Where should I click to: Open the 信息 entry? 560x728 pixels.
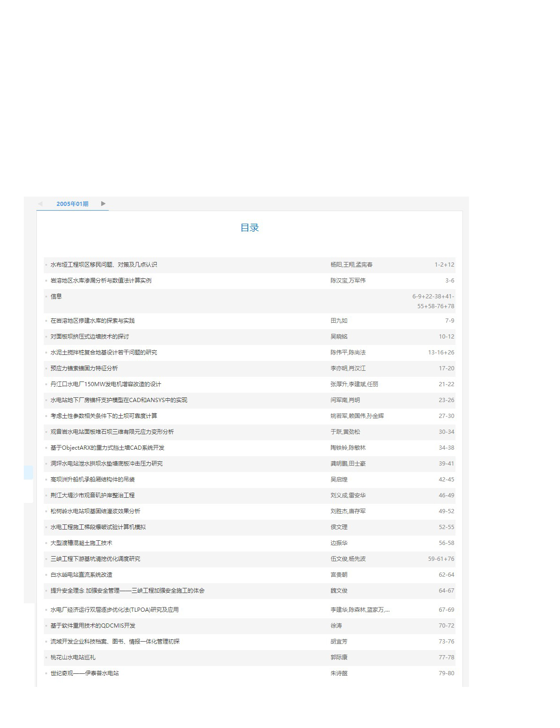pyautogui.click(x=56, y=297)
